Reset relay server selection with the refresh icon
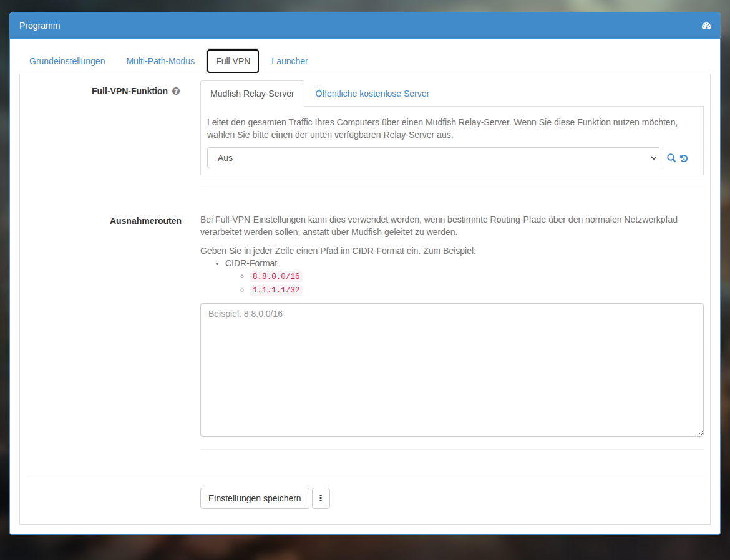This screenshot has width=730, height=560. [683, 158]
